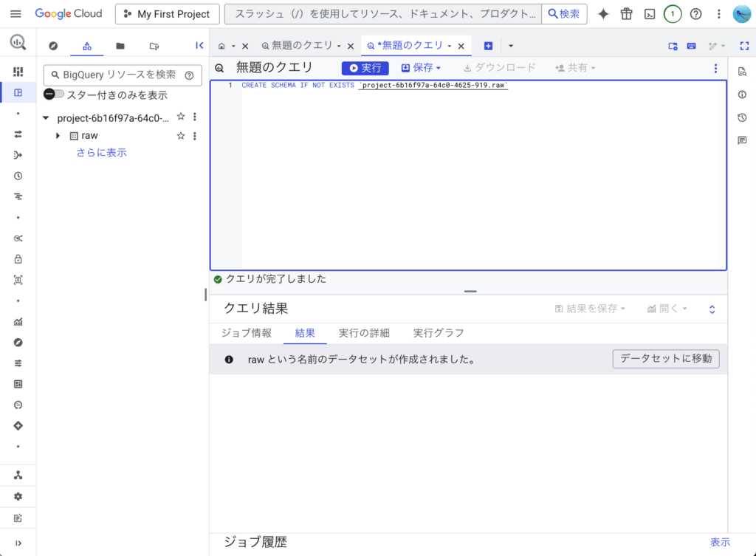Activate Cloud Shell terminal icon
The image size is (756, 556).
(x=649, y=14)
